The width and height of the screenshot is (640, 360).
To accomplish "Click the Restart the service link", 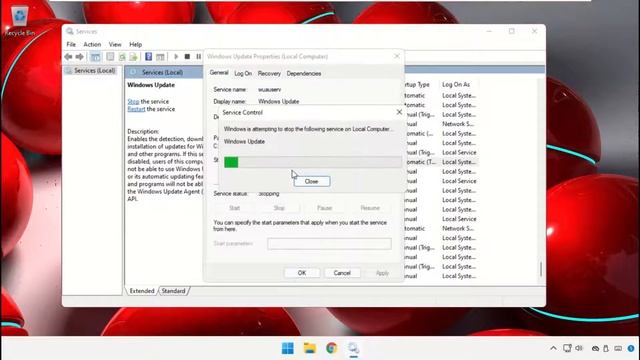I will point(136,109).
